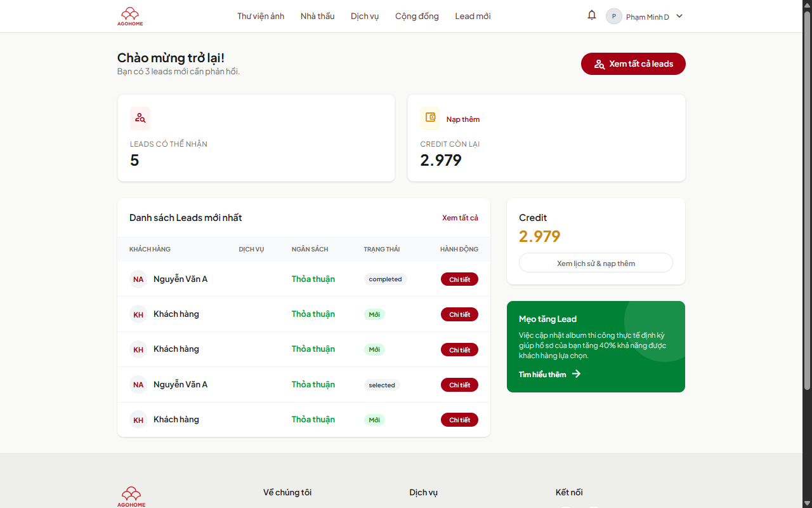Click CREDIT CÒN LẠI value 2.979

click(441, 160)
